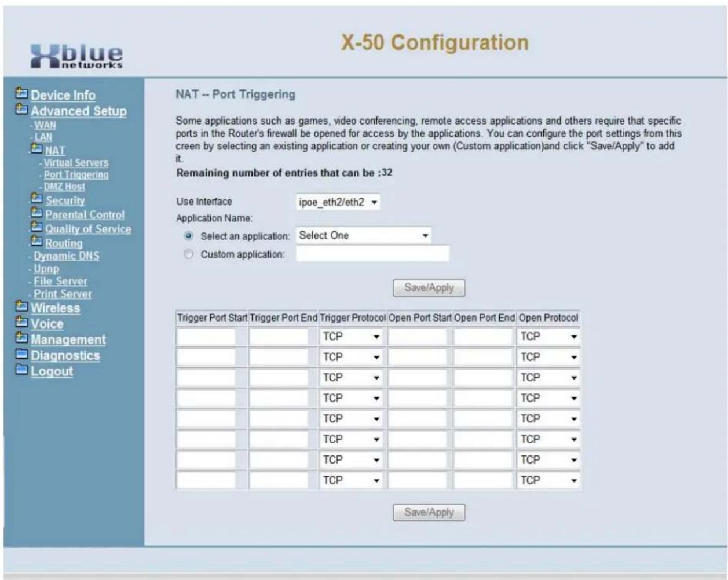728x580 pixels.
Task: Open the DMZ Host page
Action: [x=64, y=187]
